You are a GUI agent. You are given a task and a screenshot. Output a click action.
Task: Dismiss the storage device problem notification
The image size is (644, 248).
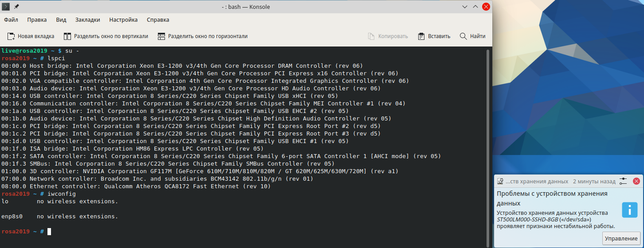[x=636, y=181]
